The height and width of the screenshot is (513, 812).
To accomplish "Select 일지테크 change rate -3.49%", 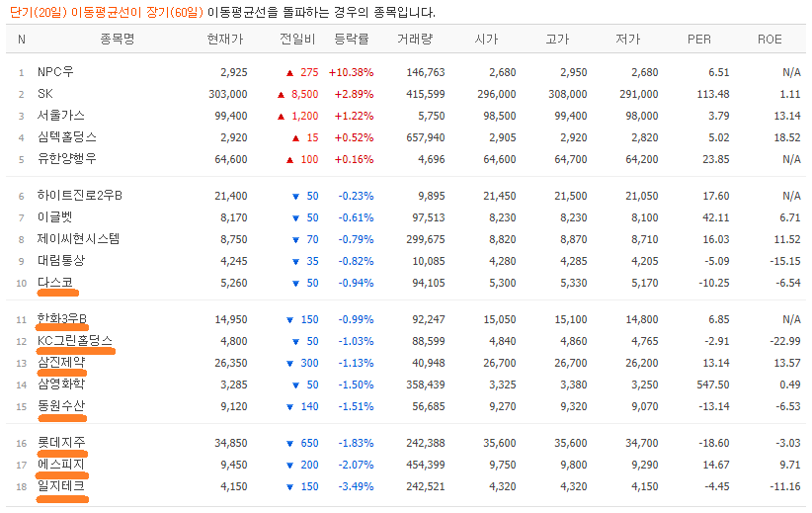I will (x=356, y=487).
